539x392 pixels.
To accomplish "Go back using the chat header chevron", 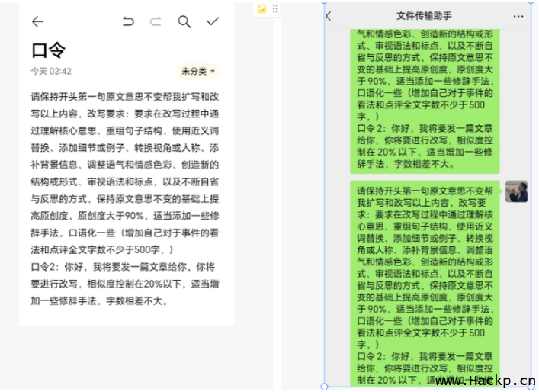I will click(329, 16).
